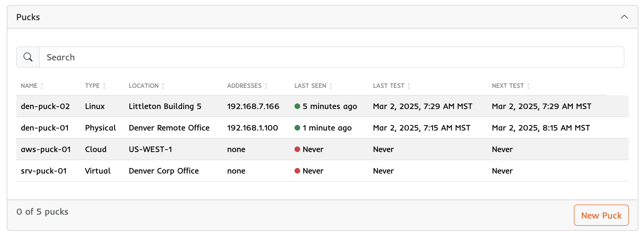The height and width of the screenshot is (237, 644).
Task: Click Littleton Building 5 location cell
Action: click(x=165, y=106)
